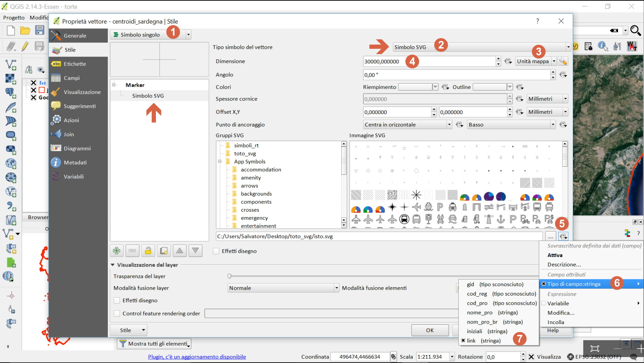
Task: Browse for SVG file with ellipsis button
Action: tap(550, 237)
